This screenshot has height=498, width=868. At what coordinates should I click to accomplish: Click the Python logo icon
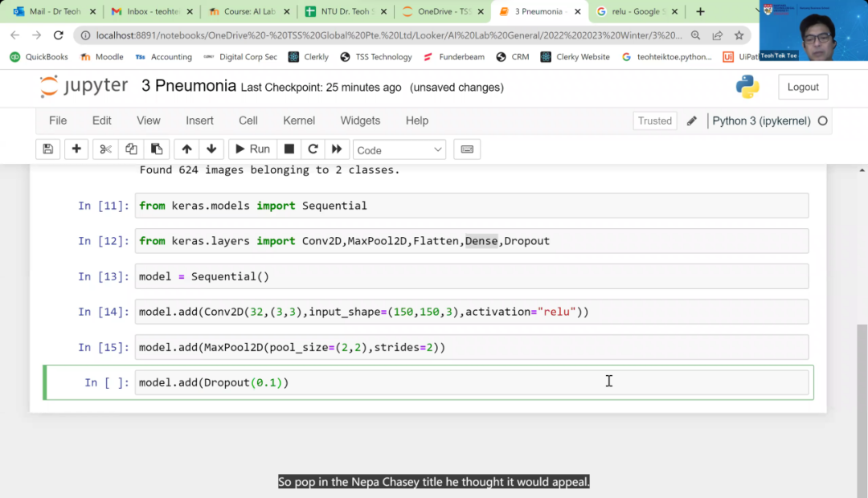[747, 87]
